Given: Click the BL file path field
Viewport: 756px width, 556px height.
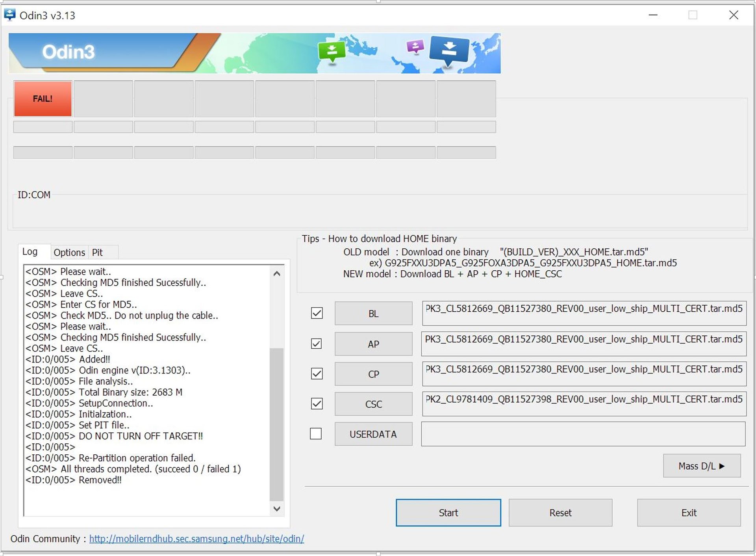Looking at the screenshot, I should [x=584, y=313].
